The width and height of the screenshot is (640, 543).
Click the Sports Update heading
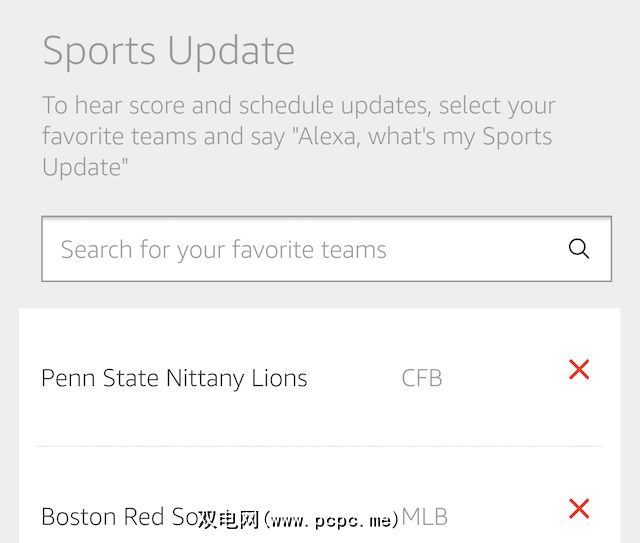pyautogui.click(x=168, y=51)
